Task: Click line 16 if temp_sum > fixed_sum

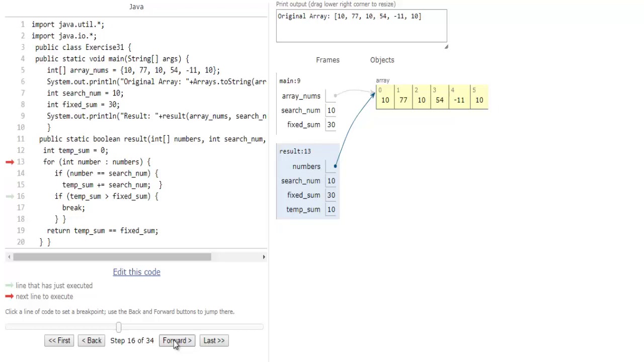Action: pos(106,197)
